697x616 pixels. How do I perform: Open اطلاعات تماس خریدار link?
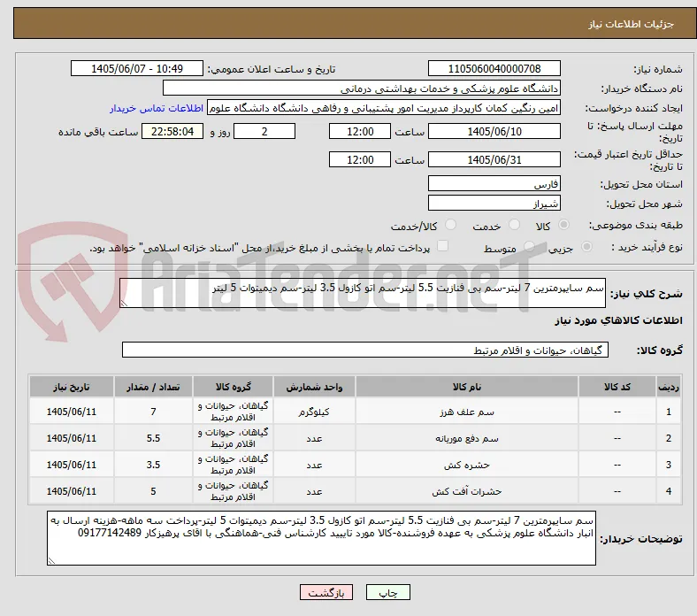[157, 108]
